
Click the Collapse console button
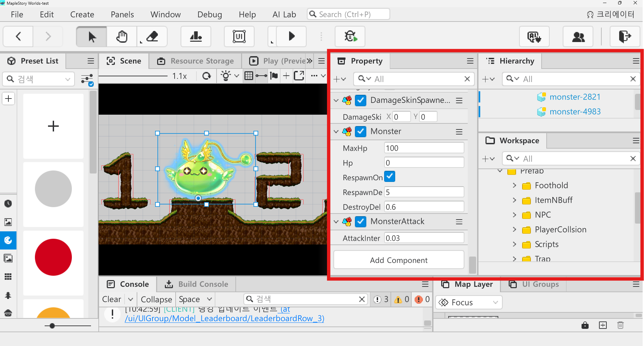click(156, 299)
